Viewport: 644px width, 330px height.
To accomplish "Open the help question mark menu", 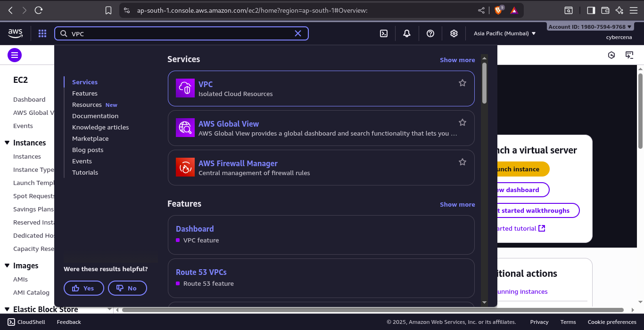I will [x=430, y=33].
